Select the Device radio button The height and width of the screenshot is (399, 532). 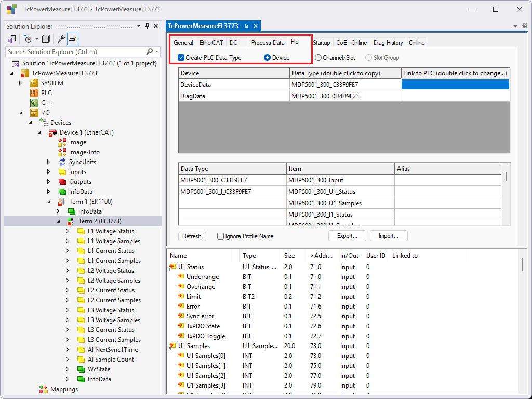click(x=267, y=58)
